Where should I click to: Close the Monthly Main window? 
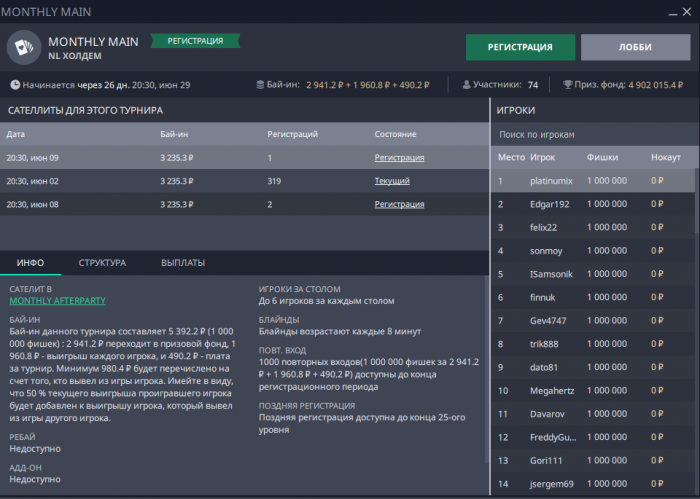685,11
